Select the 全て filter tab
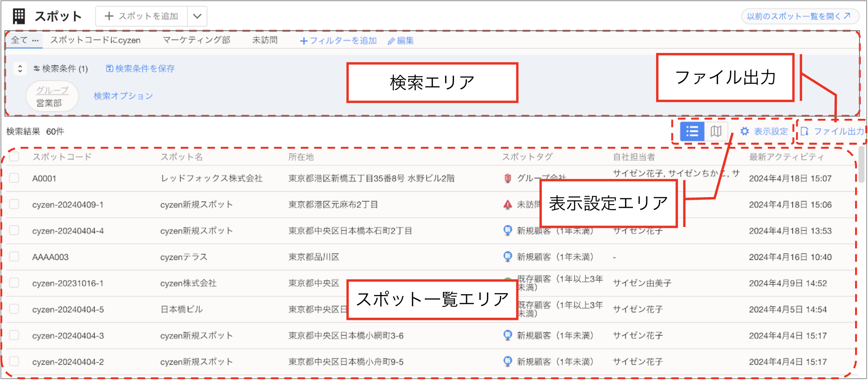This screenshot has height=380, width=868. pos(19,40)
